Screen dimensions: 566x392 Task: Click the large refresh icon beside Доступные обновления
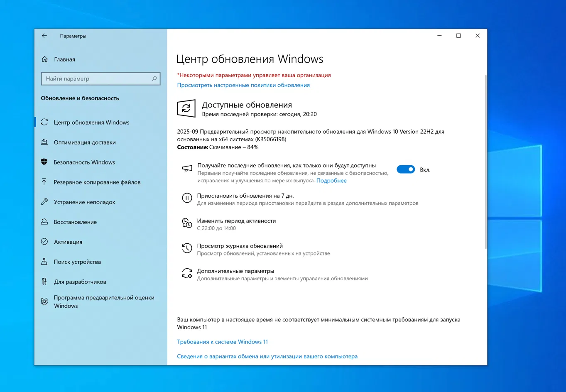(186, 108)
